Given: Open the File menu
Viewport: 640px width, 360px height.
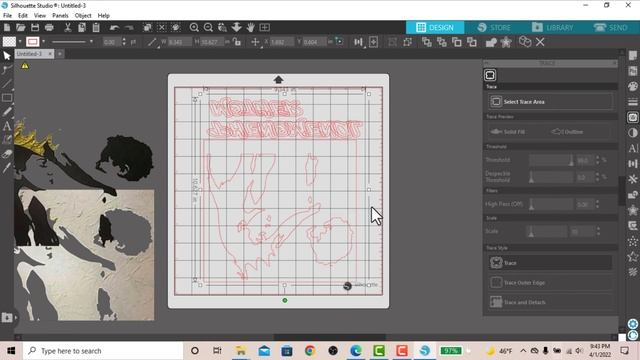Looking at the screenshot, I should click(7, 16).
